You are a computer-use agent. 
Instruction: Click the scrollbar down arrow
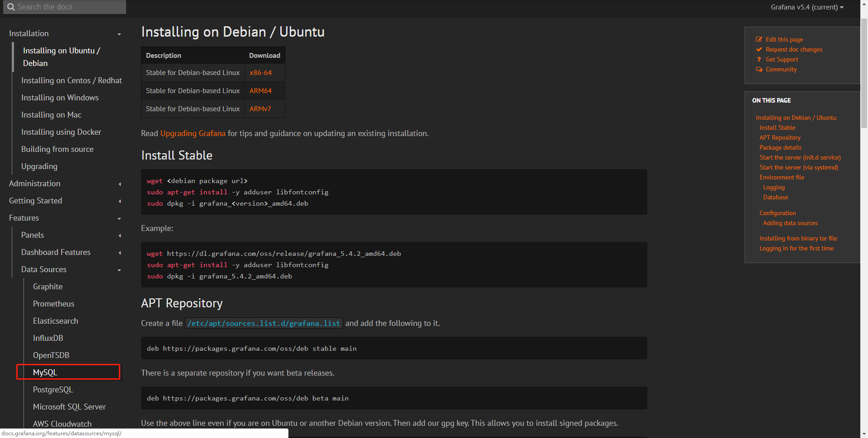pyautogui.click(x=864, y=434)
